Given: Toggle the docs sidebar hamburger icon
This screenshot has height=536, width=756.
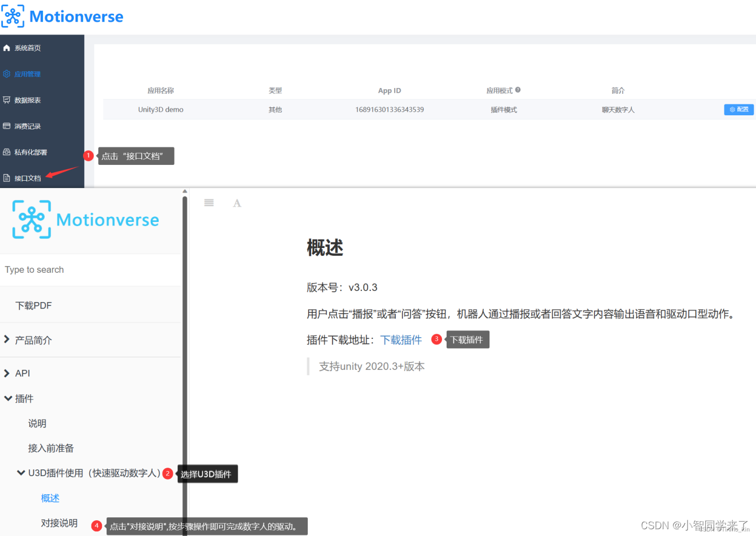Looking at the screenshot, I should pos(209,203).
